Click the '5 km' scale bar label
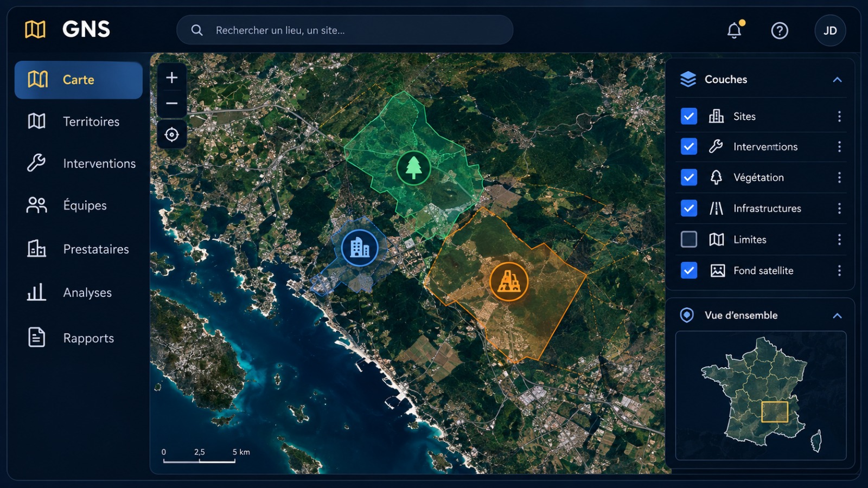The width and height of the screenshot is (868, 488). coord(241,452)
